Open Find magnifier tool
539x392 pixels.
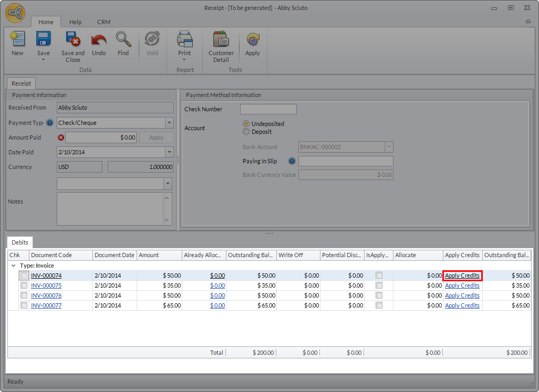pos(123,40)
